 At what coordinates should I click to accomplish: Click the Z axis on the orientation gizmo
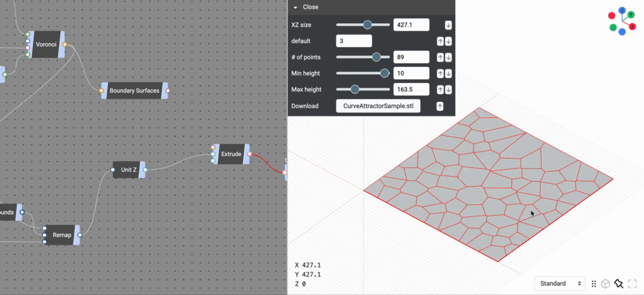(x=622, y=11)
